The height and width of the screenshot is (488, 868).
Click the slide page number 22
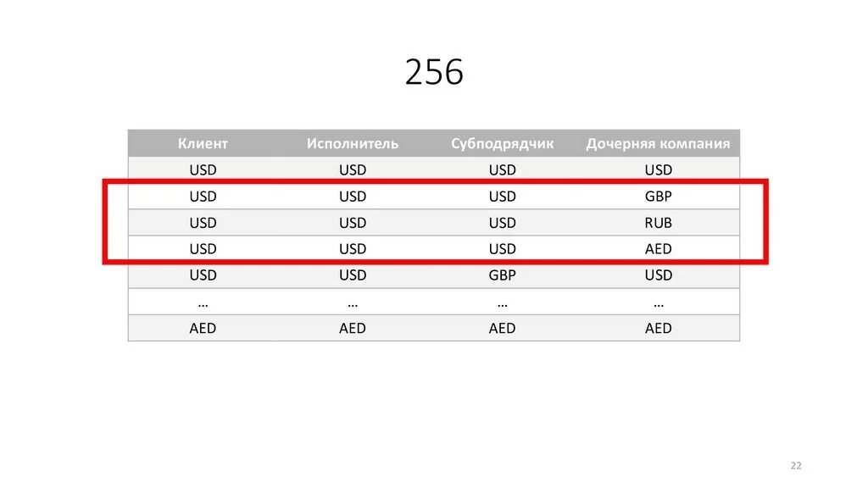[x=795, y=467]
